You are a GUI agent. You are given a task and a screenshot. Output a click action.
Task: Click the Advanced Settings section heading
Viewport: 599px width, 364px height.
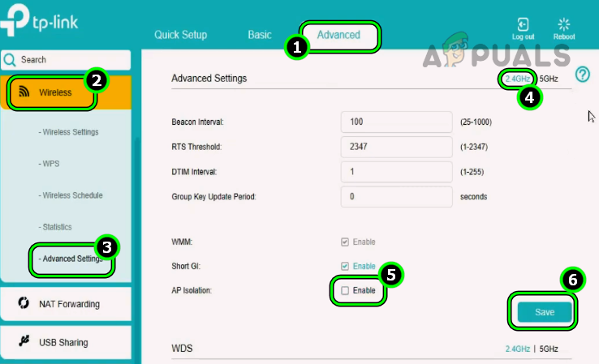click(x=209, y=78)
